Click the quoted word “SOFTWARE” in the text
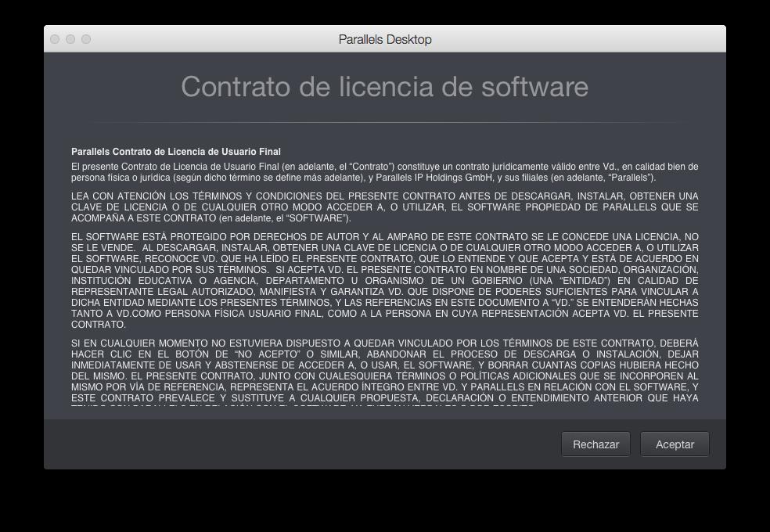 316,218
